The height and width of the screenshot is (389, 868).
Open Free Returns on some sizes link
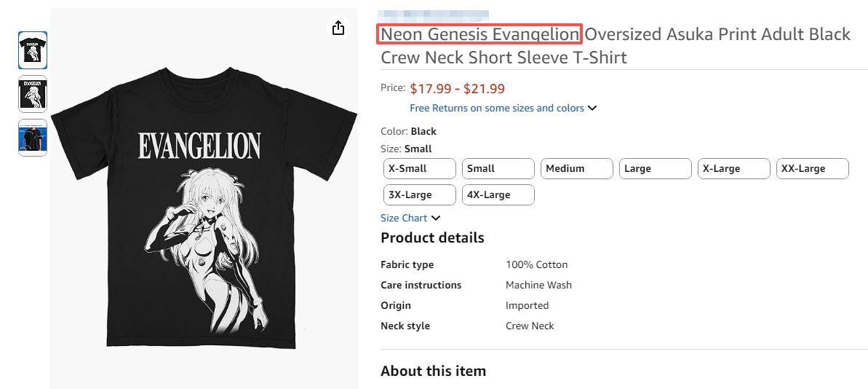[497, 109]
